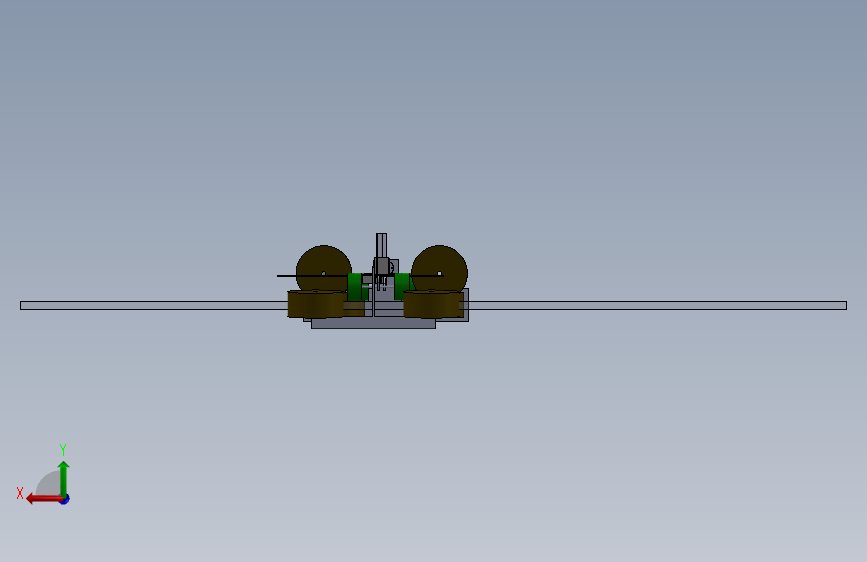Select the dark gray block below the post
The height and width of the screenshot is (562, 867).
point(382,266)
